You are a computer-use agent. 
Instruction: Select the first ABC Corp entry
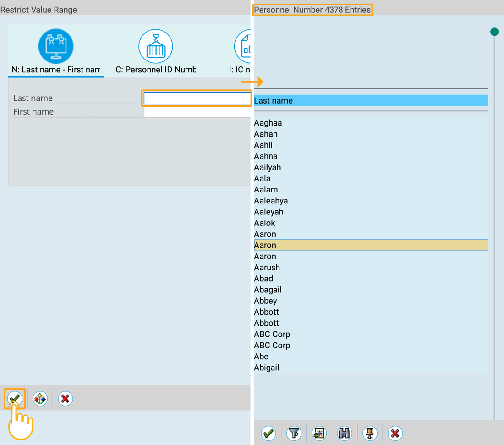tap(272, 334)
